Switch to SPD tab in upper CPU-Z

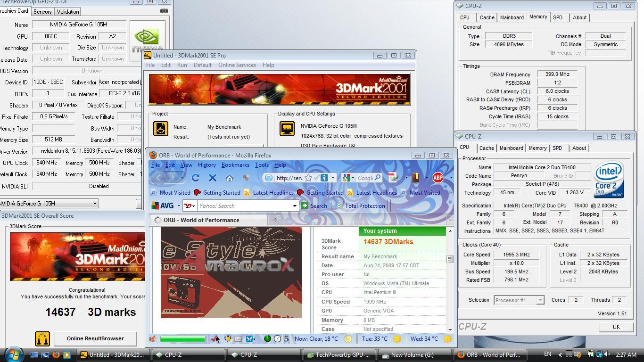coord(558,17)
